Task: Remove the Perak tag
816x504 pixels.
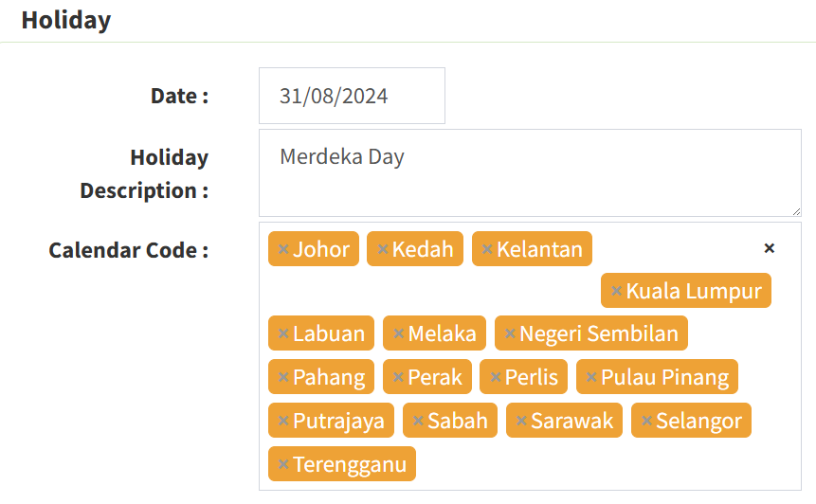Action: click(x=398, y=378)
